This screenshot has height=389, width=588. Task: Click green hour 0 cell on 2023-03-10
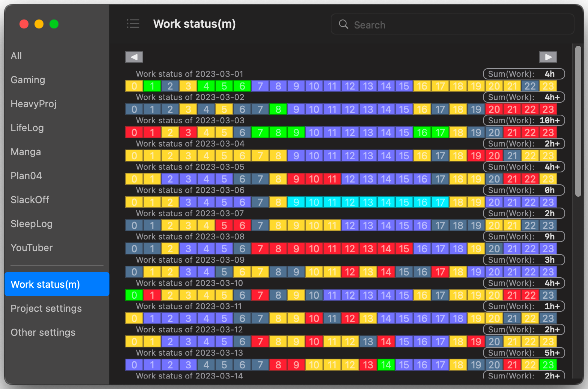(x=134, y=295)
